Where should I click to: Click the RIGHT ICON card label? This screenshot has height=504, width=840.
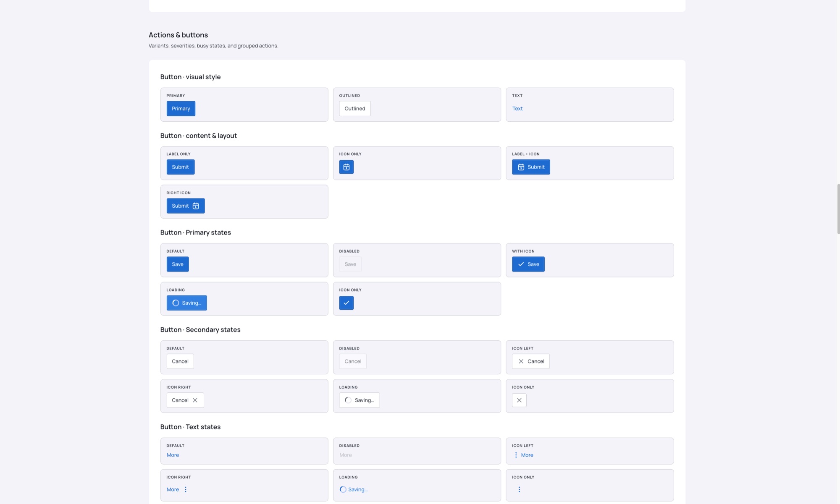[178, 193]
